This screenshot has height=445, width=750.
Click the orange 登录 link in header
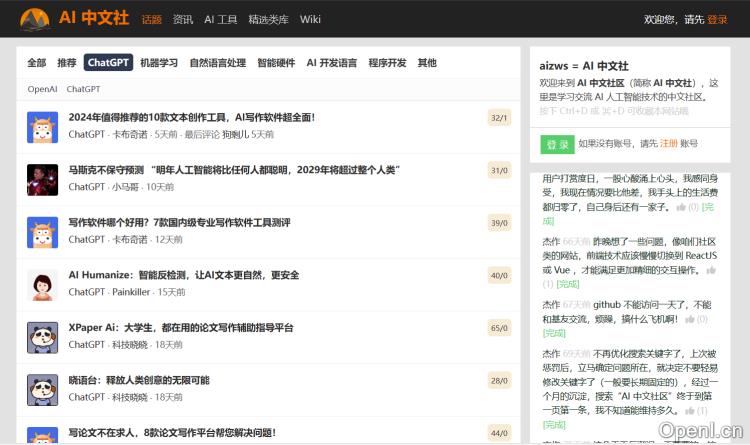point(717,20)
